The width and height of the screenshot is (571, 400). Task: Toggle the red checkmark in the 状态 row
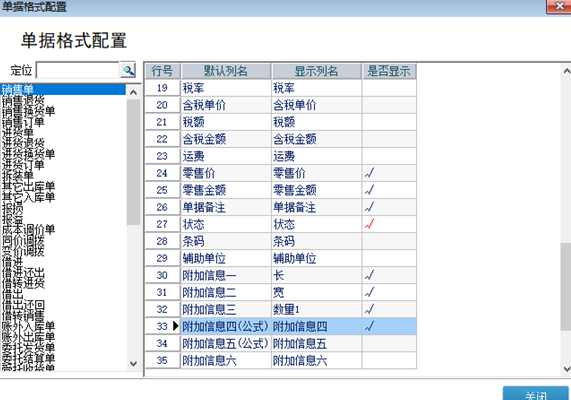pos(369,224)
